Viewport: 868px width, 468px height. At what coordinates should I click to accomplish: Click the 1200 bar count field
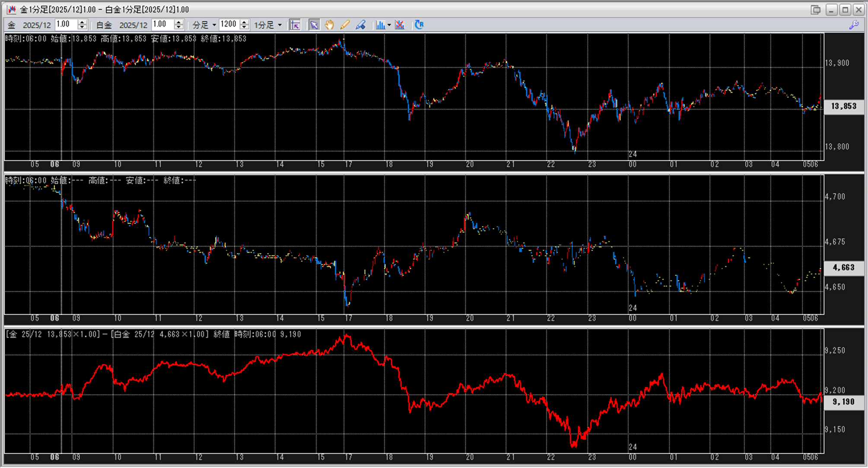229,25
